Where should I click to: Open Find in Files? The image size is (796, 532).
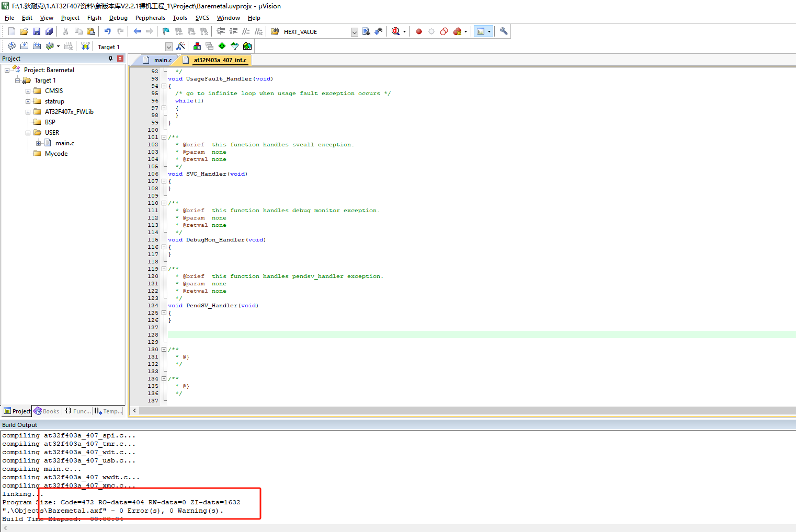click(x=275, y=31)
